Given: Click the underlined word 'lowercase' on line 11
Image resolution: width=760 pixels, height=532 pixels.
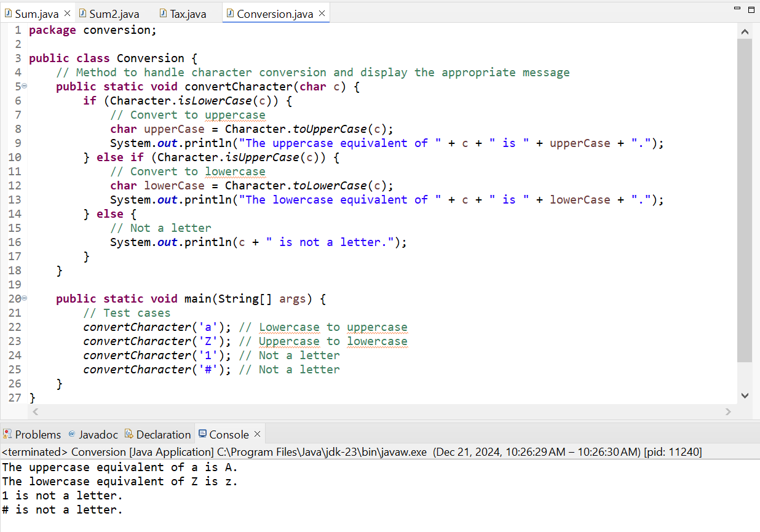Looking at the screenshot, I should [x=235, y=172].
